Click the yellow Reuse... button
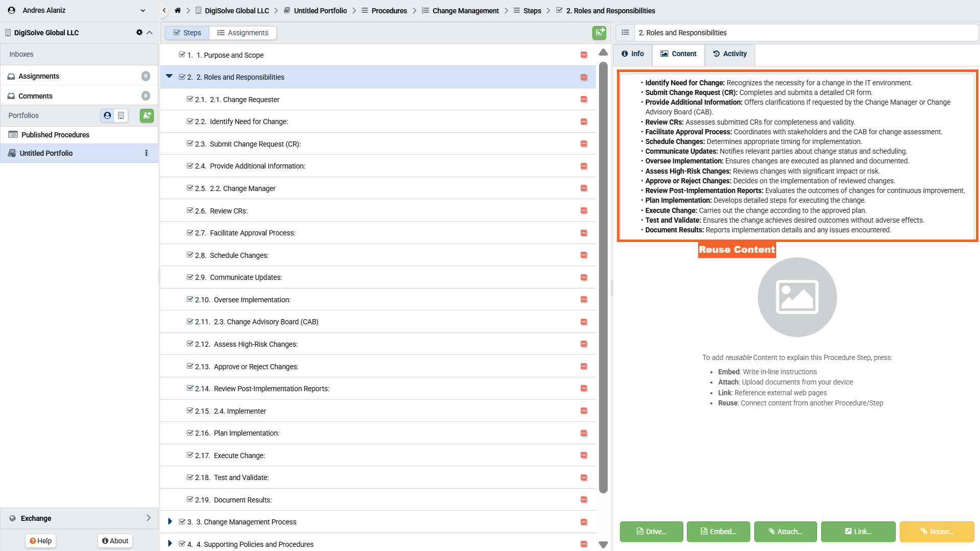 tap(937, 532)
